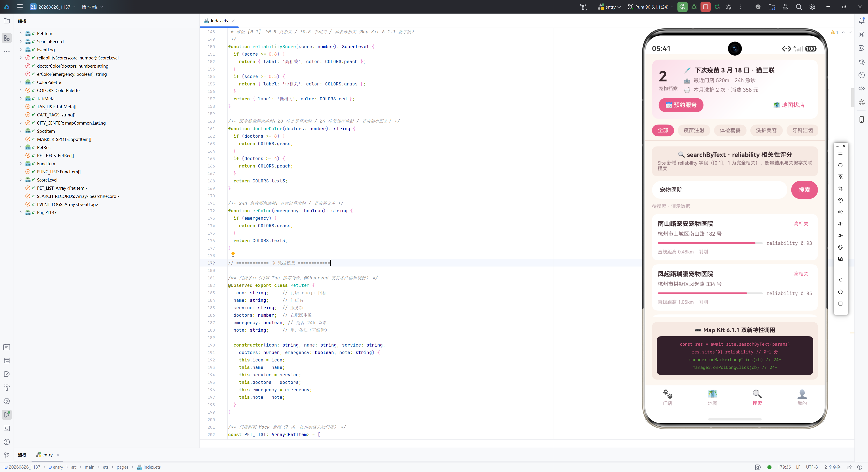Tap the 地图 bottom tab in emulator
This screenshot has width=868, height=472.
point(712,398)
